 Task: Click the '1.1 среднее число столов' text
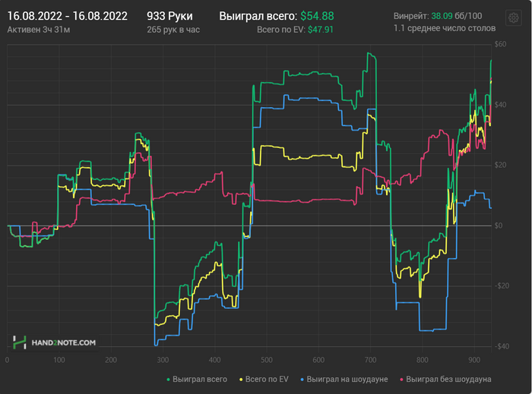click(445, 28)
